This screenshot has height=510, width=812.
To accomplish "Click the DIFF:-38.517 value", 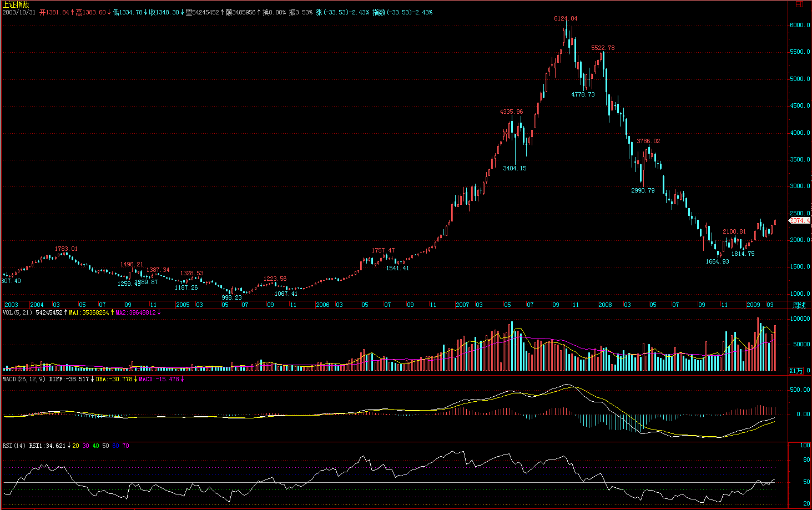I will pyautogui.click(x=69, y=380).
